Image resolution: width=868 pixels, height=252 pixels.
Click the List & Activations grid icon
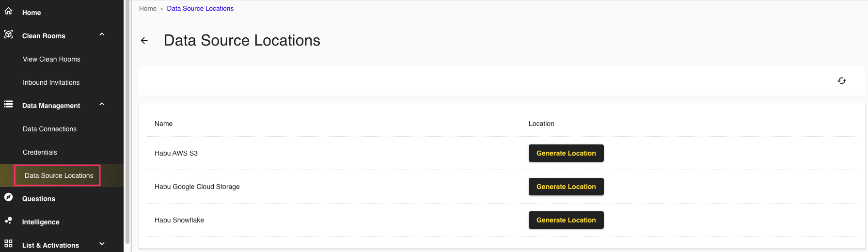[8, 243]
